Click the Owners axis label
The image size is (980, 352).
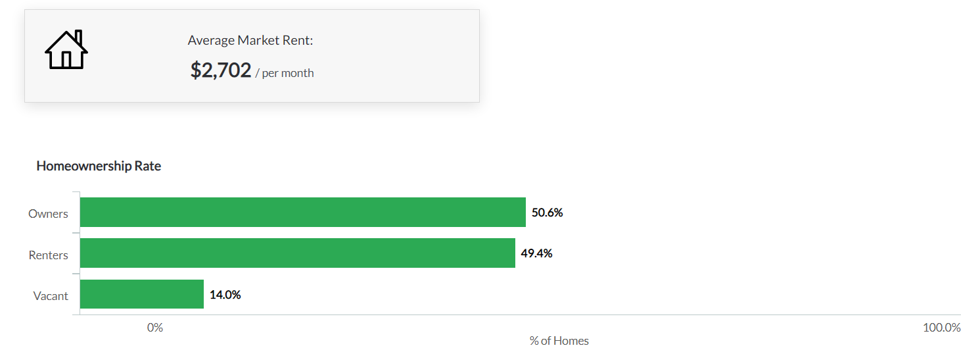point(48,214)
